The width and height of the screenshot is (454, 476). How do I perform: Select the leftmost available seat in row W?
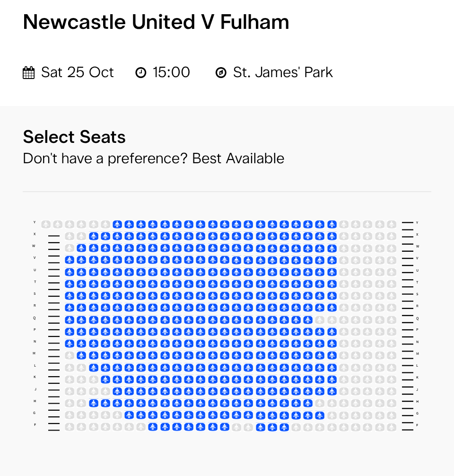[81, 248]
